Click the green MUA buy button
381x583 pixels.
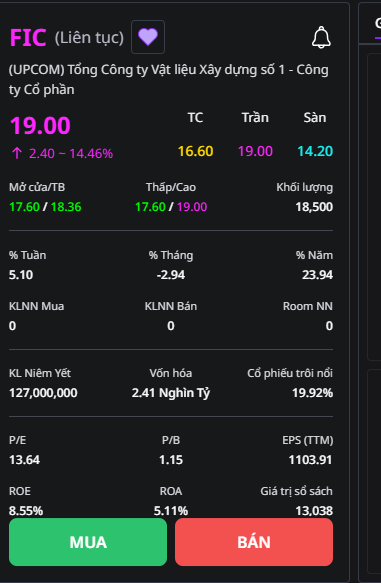[88, 542]
